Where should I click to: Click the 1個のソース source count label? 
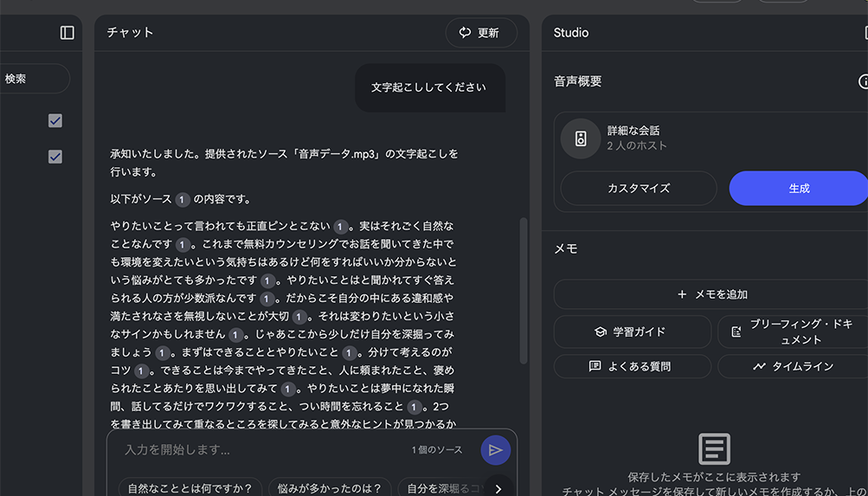(437, 450)
